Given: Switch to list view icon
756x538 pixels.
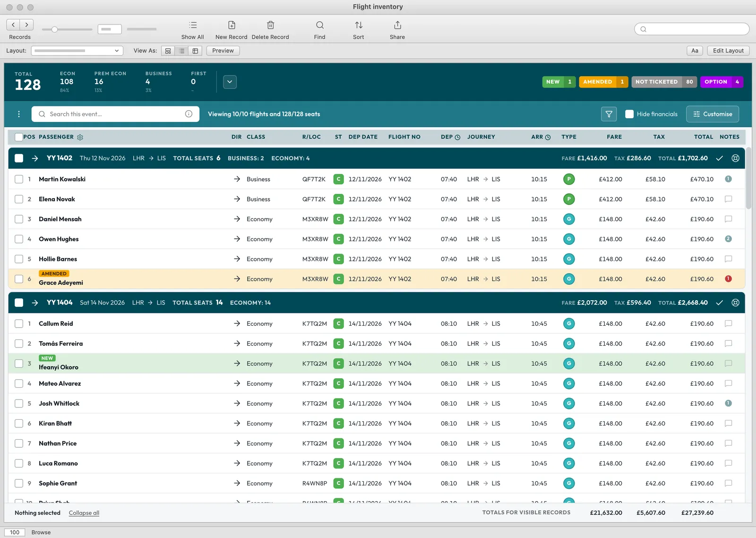Looking at the screenshot, I should click(181, 51).
